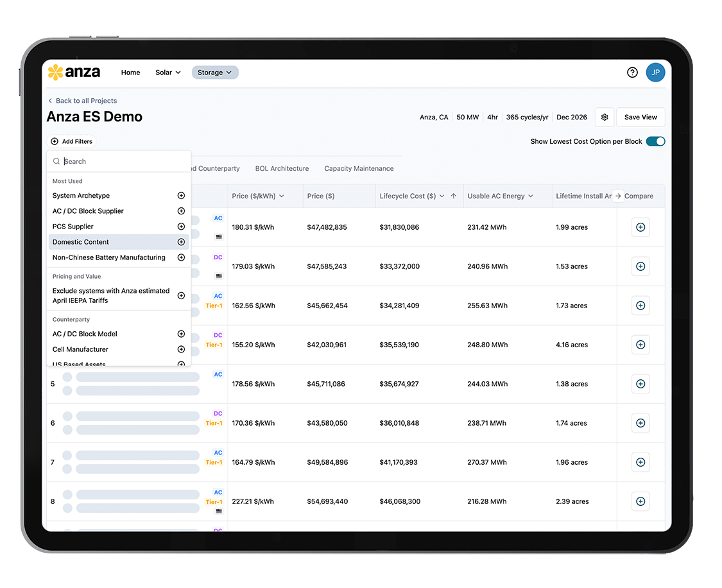722x588 pixels.
Task: Open the help question mark icon
Action: (632, 73)
